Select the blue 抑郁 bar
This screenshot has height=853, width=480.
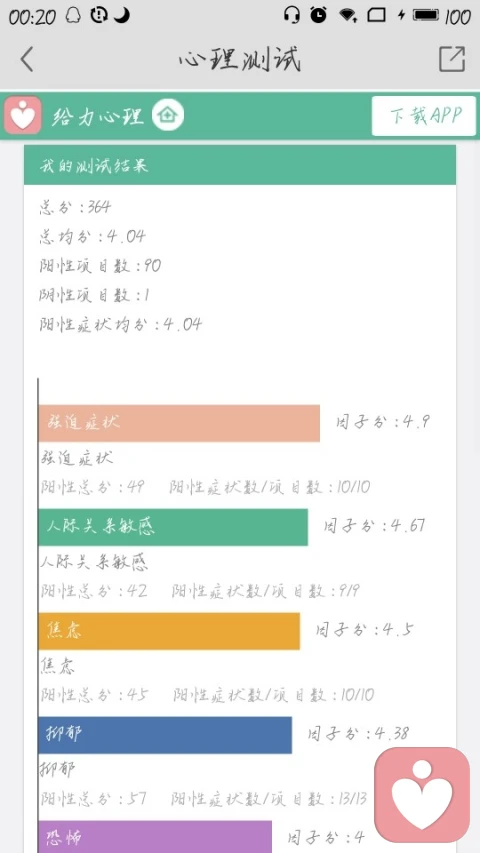pos(165,735)
